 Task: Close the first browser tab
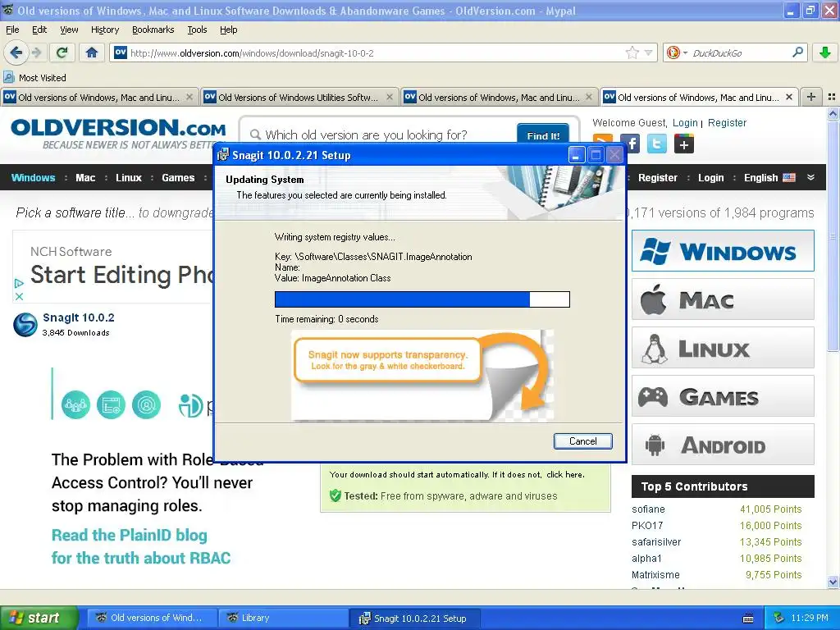189,97
